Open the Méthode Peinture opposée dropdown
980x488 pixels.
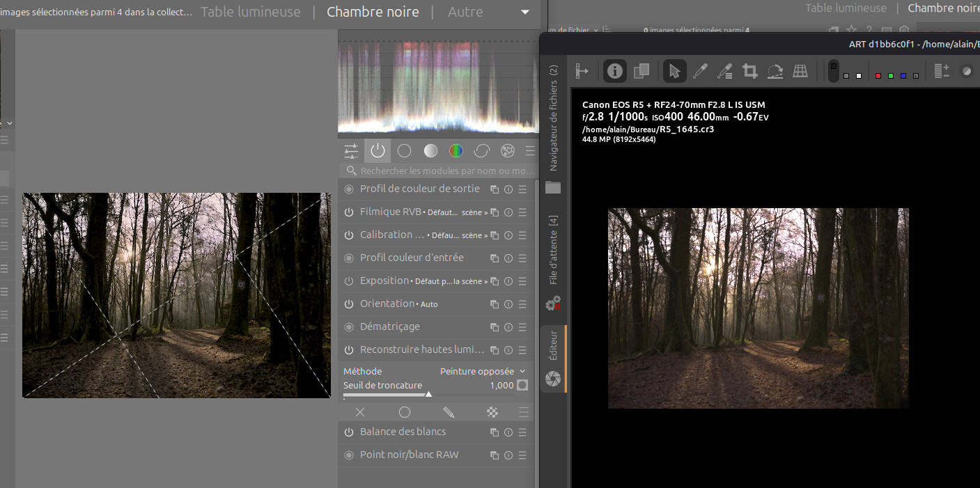coord(483,372)
